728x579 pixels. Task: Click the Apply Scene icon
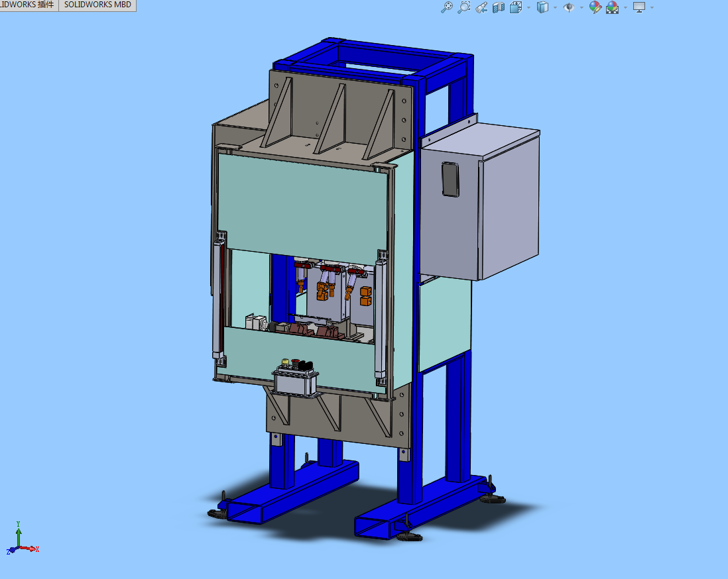point(613,7)
